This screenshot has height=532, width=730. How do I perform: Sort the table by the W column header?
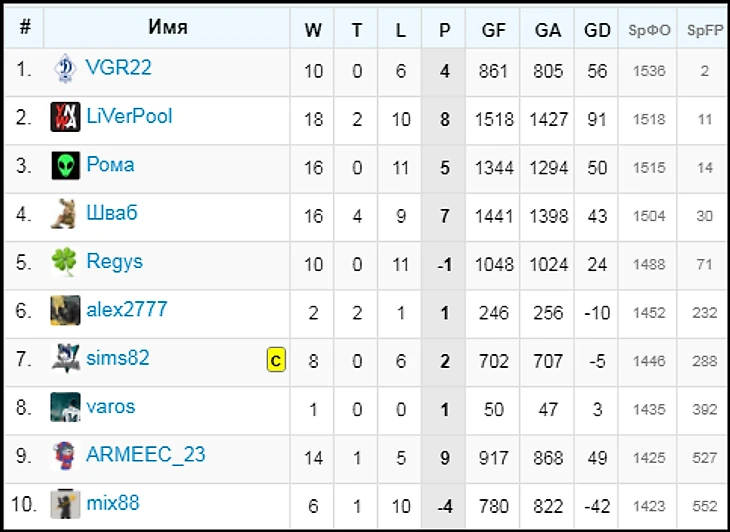coord(313,30)
